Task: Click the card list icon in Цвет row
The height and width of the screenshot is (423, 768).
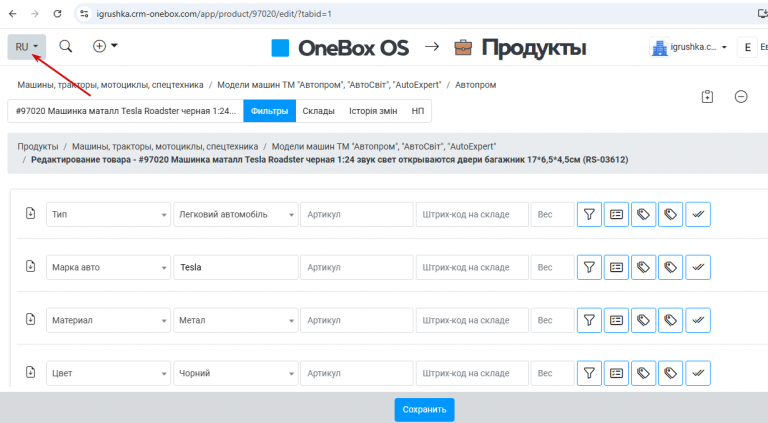Action: (x=616, y=373)
